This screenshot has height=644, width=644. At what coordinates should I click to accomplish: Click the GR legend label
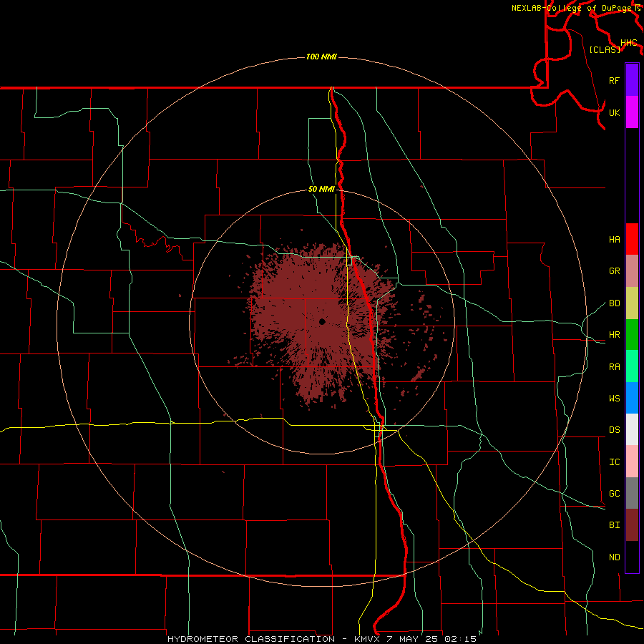pos(614,271)
